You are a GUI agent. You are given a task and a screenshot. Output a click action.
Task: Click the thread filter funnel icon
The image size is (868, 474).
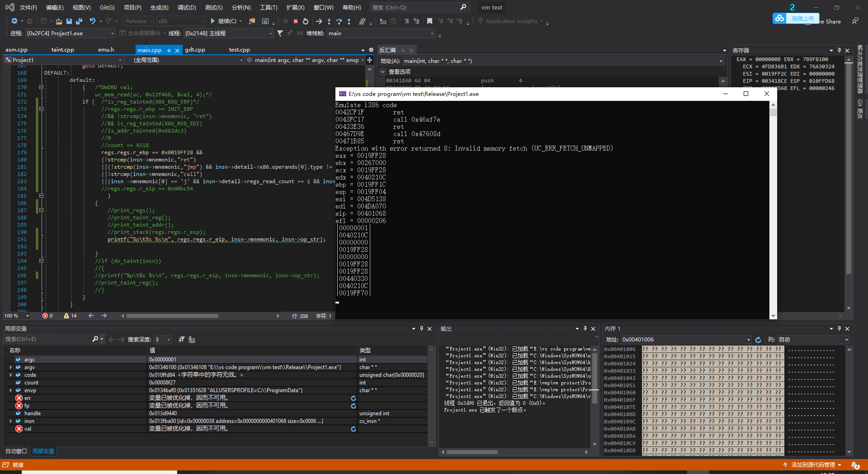tap(280, 33)
